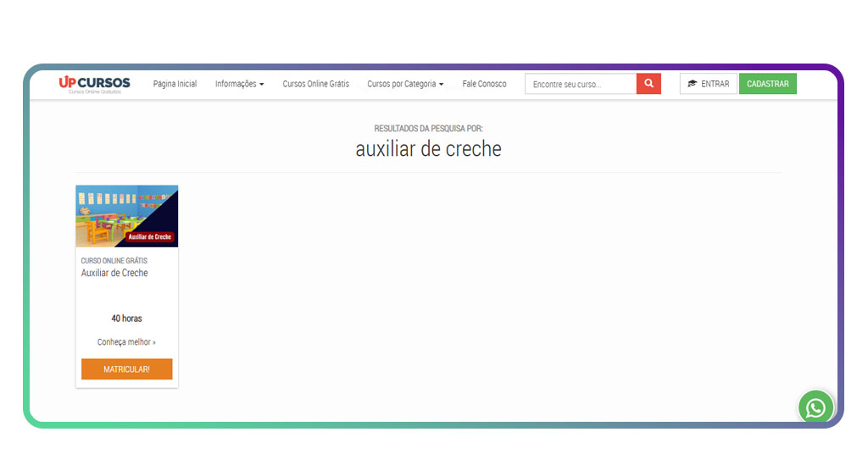The image size is (868, 454).
Task: Click the large 'auxiliar de creche' heading
Action: [x=428, y=149]
